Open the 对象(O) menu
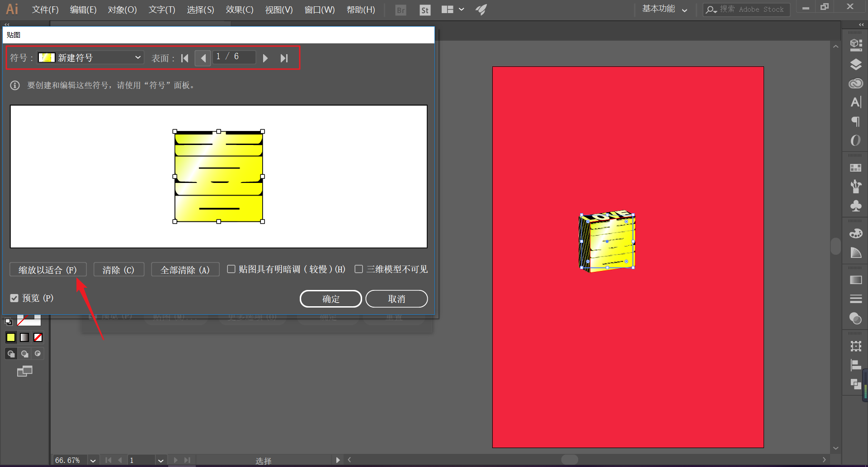This screenshot has height=467, width=868. point(122,9)
